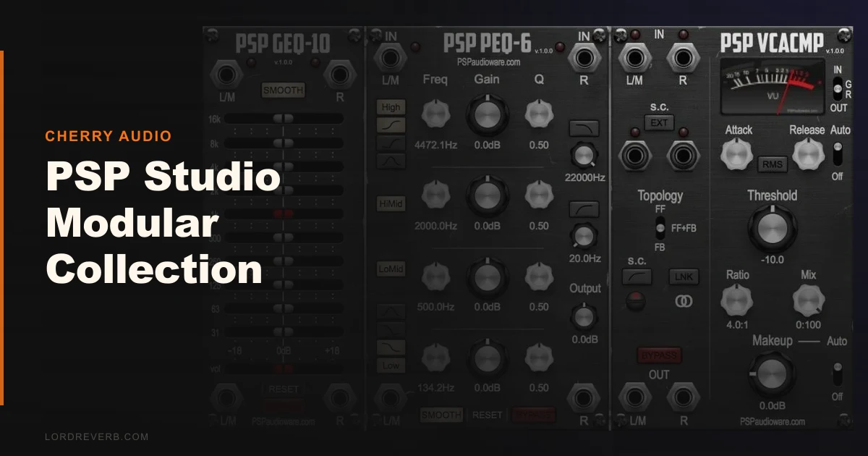This screenshot has height=456, width=868.
Task: Click the 4.0:1 ratio value
Action: pos(737,324)
